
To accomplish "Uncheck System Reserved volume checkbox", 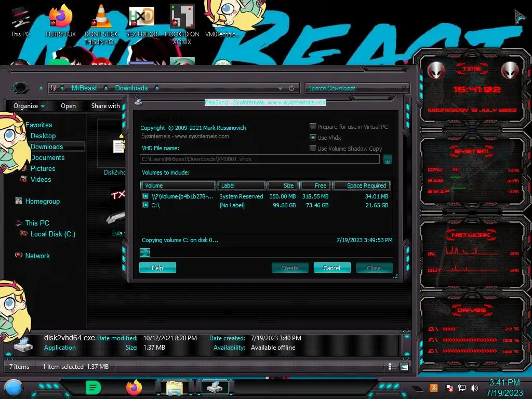I will coord(145,196).
